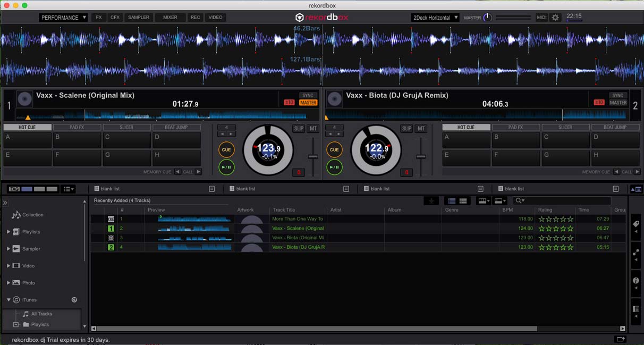The height and width of the screenshot is (345, 644).
Task: Set deck 2 as MASTER
Action: coord(617,103)
